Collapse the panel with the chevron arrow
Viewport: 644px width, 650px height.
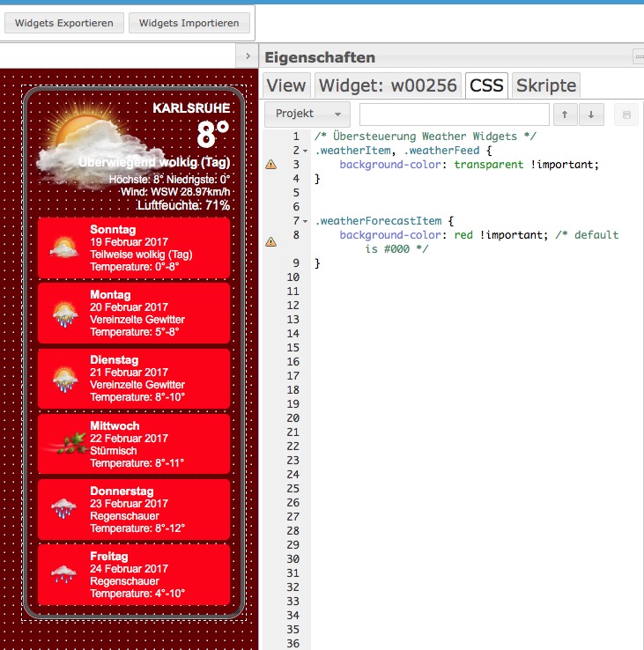pos(247,56)
